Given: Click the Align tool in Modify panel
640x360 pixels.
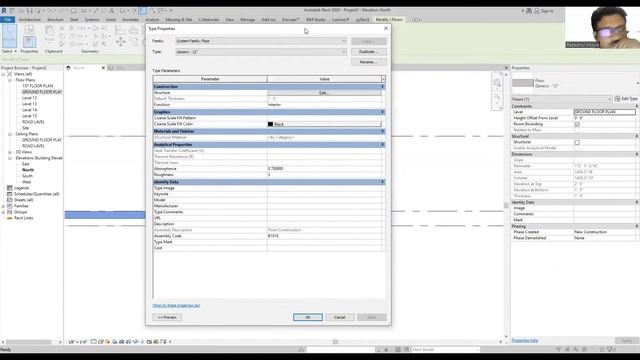Looking at the screenshot, I should coord(120,30).
